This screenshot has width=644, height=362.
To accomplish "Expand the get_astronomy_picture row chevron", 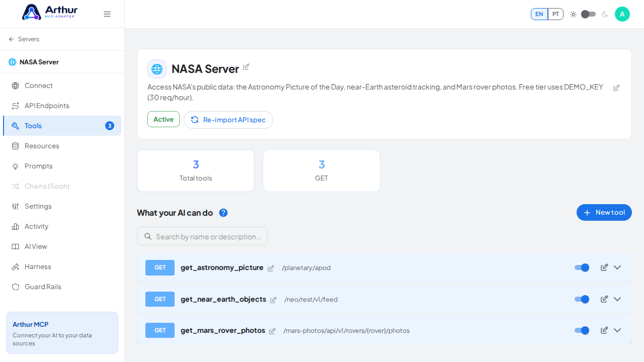I will (x=617, y=267).
